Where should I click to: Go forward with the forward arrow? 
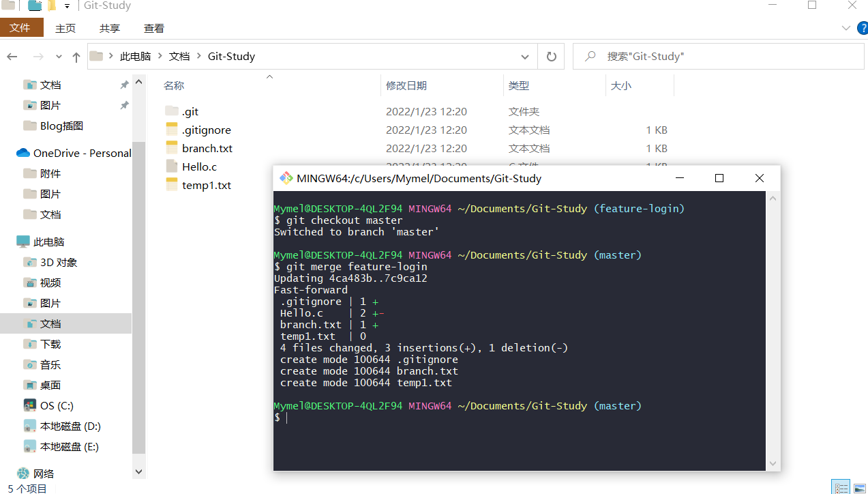[x=38, y=57]
